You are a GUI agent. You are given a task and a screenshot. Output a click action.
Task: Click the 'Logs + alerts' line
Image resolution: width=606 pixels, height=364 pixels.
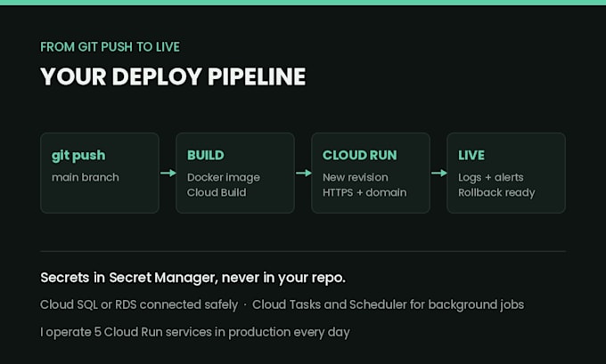pyautogui.click(x=491, y=178)
